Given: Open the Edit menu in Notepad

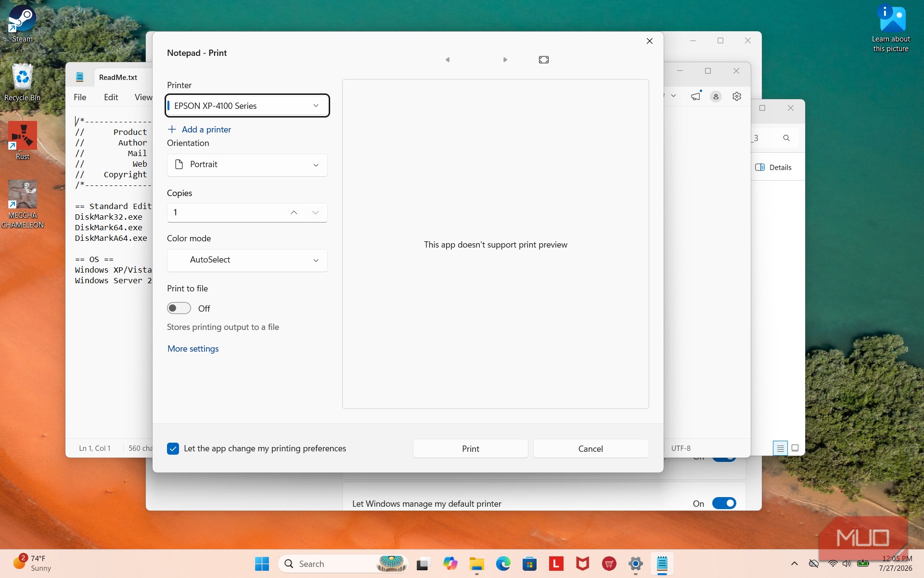Looking at the screenshot, I should [x=111, y=97].
